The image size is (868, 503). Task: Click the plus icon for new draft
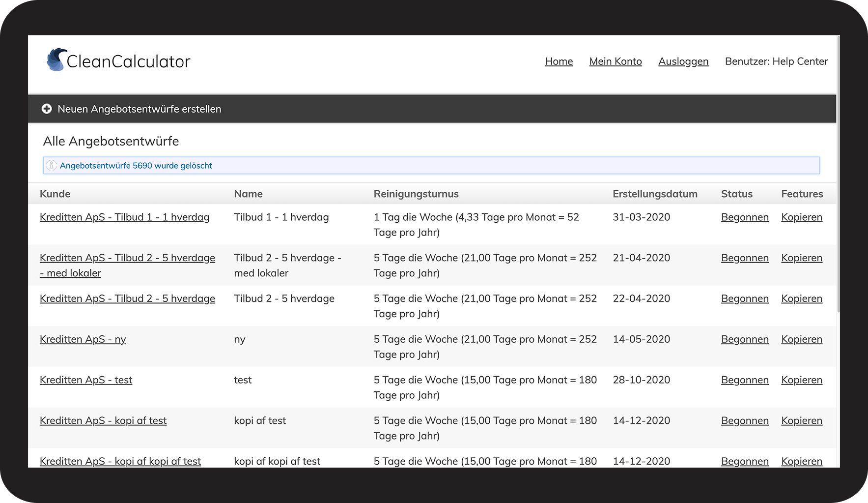click(x=47, y=109)
